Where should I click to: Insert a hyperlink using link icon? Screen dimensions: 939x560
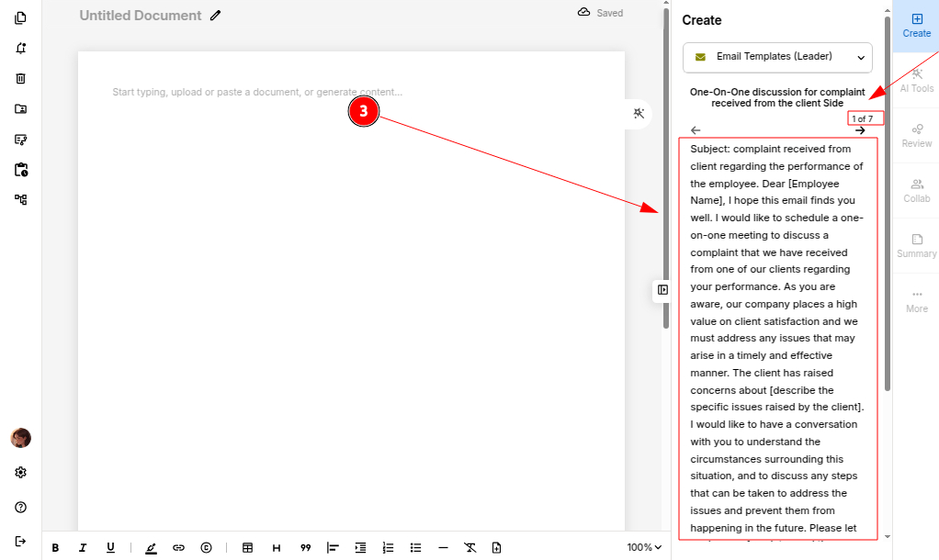pyautogui.click(x=179, y=547)
